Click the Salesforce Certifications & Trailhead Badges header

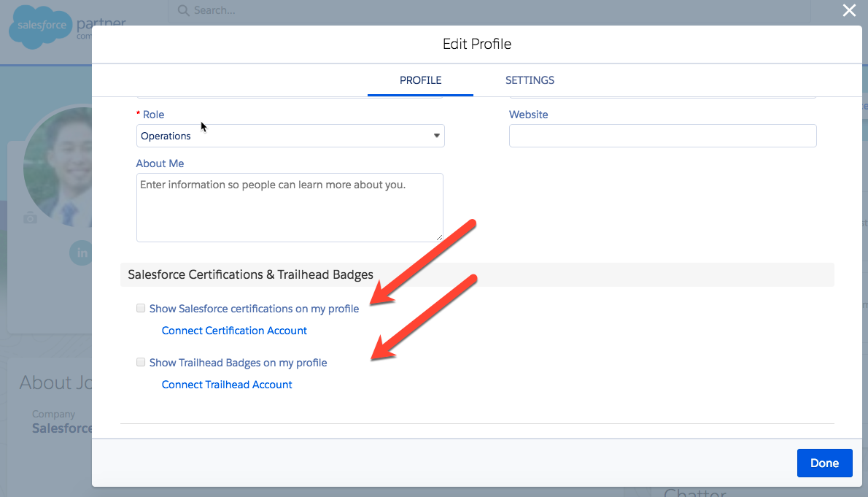tap(250, 274)
